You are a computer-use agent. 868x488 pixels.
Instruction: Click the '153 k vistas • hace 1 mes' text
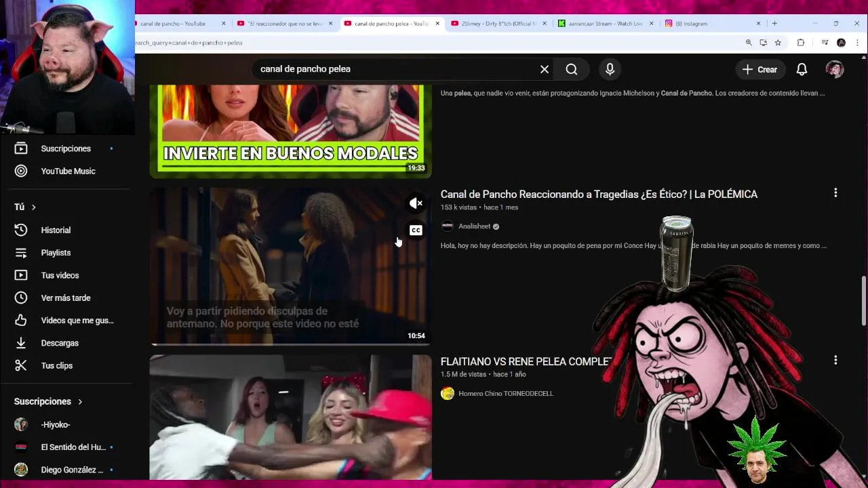coord(479,207)
